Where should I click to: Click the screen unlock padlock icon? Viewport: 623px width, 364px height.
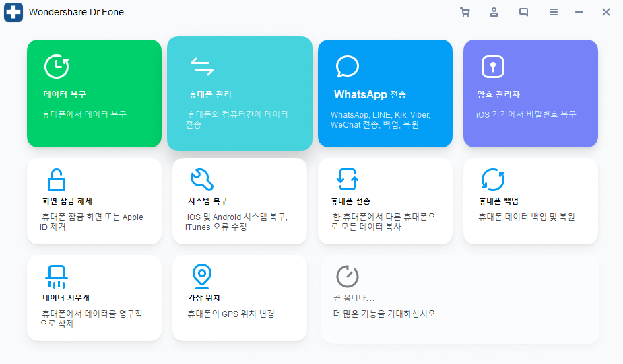coord(57,180)
